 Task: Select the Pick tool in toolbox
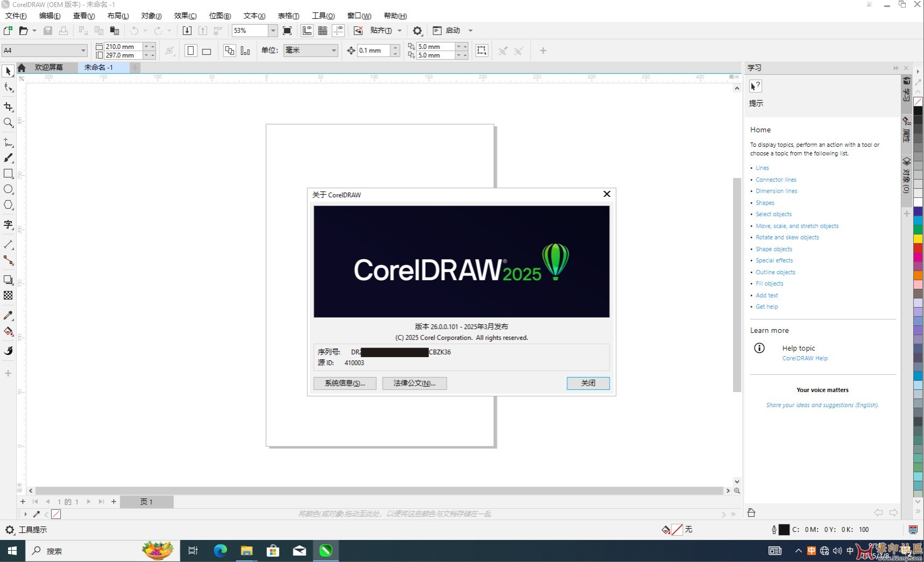click(8, 71)
